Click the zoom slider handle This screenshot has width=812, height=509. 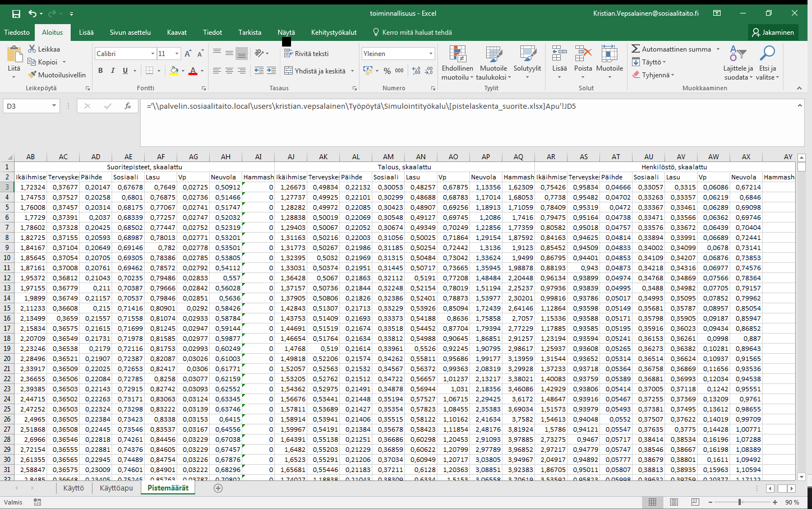pyautogui.click(x=740, y=502)
